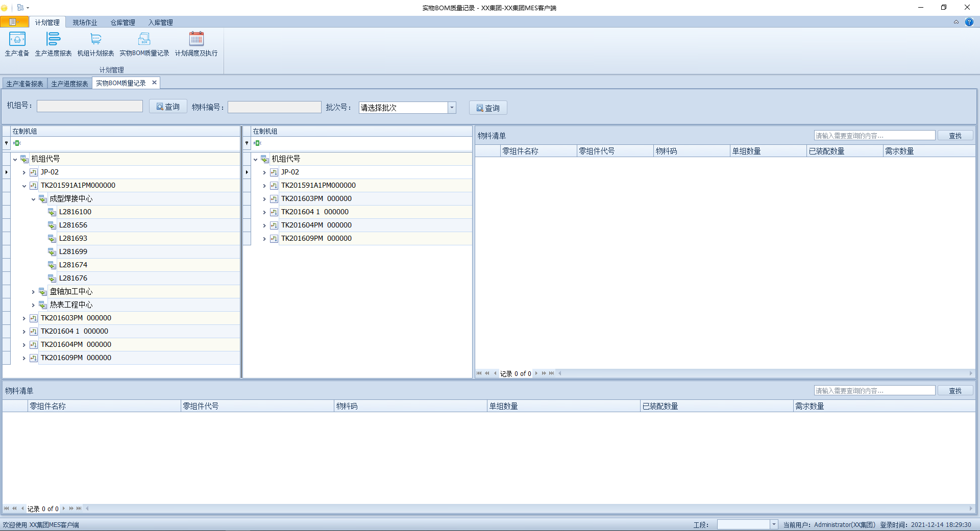Click the 查询 button next to 机组号
980x531 pixels.
tap(168, 106)
